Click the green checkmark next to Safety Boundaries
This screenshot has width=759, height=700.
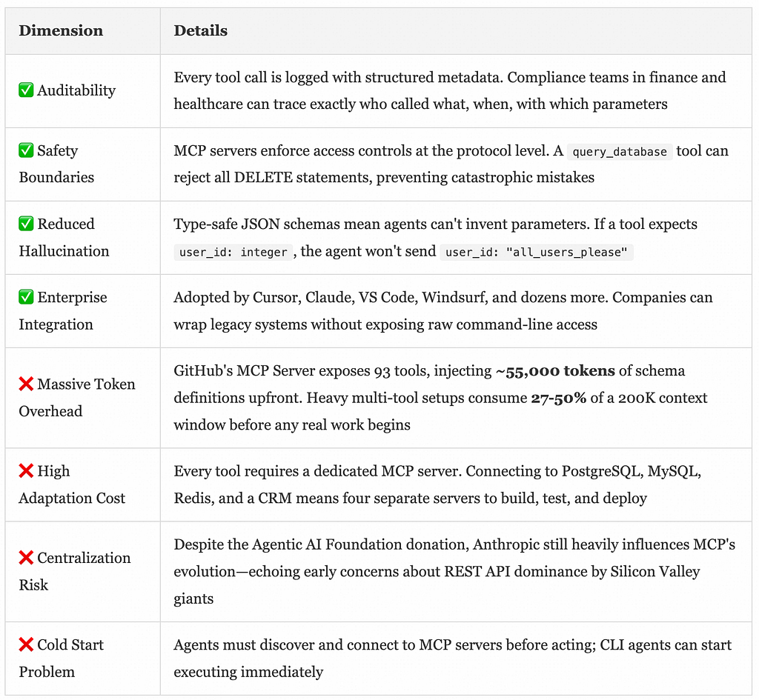26,150
